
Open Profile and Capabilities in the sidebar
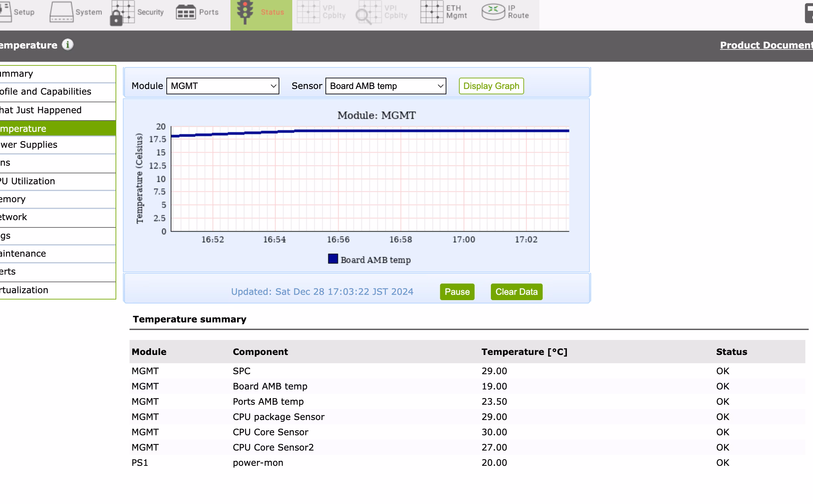58,92
